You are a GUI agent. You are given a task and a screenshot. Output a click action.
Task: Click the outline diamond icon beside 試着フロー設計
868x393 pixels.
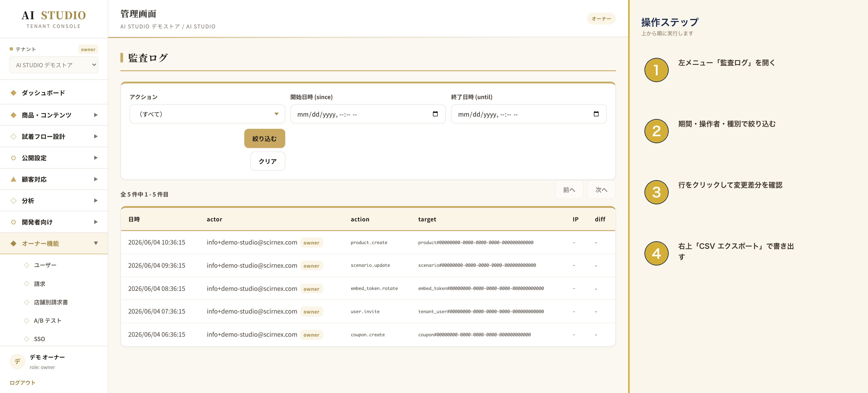click(x=14, y=137)
